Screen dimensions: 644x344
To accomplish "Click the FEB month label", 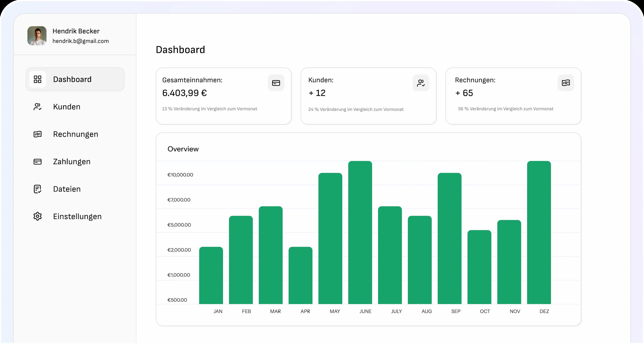I will [x=246, y=311].
